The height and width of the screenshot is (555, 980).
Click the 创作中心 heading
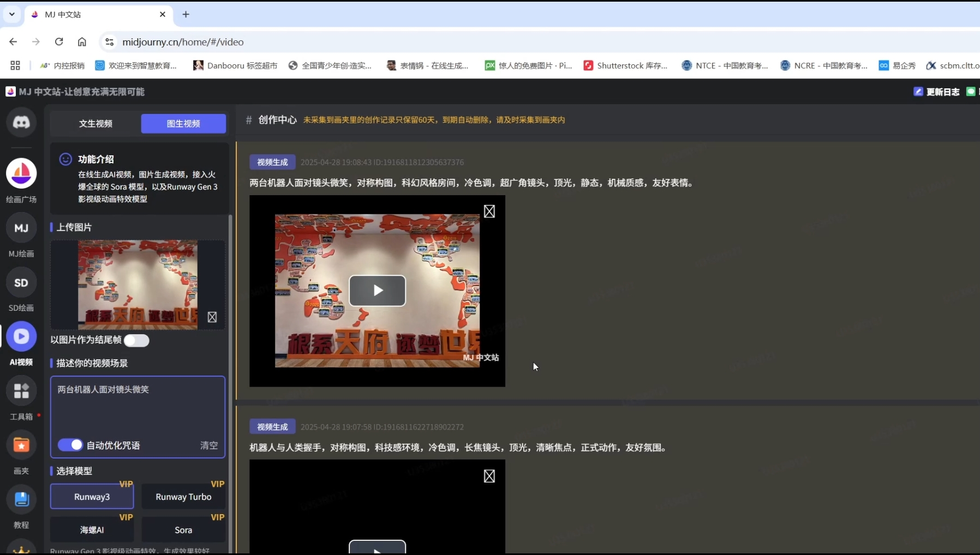tap(277, 119)
